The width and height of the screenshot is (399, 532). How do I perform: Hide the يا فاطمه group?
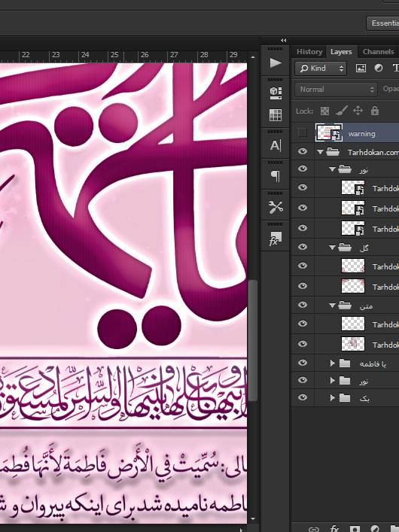pos(303,363)
